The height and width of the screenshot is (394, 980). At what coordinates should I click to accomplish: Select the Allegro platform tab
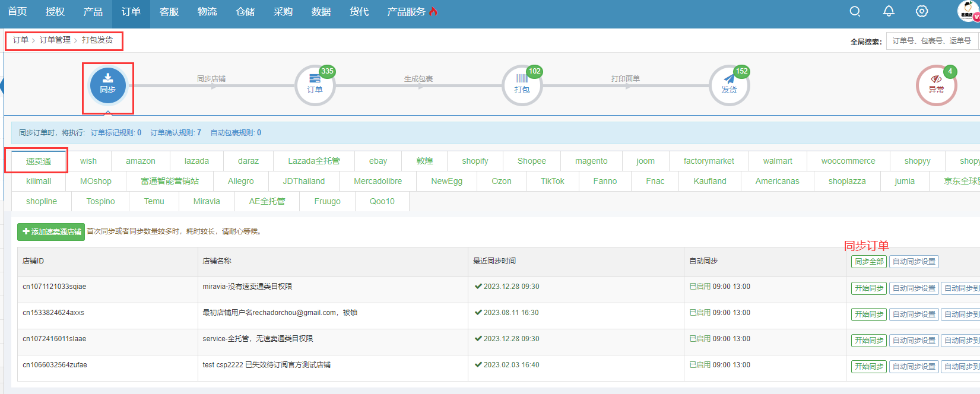point(241,181)
